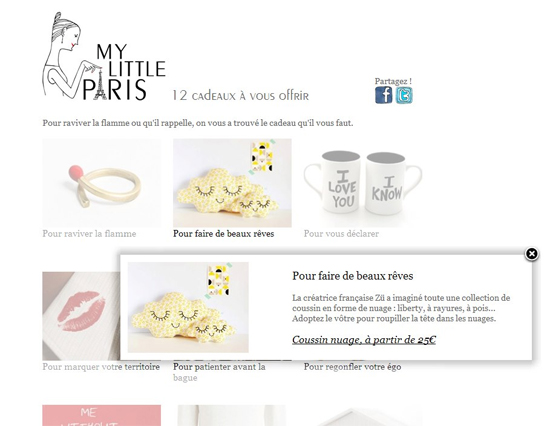Share the page on Twitter

pos(404,95)
